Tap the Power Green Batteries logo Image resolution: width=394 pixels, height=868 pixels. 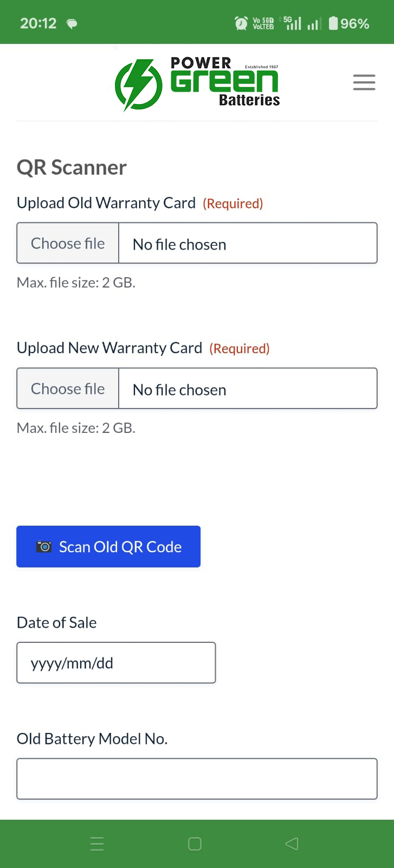coord(197,83)
